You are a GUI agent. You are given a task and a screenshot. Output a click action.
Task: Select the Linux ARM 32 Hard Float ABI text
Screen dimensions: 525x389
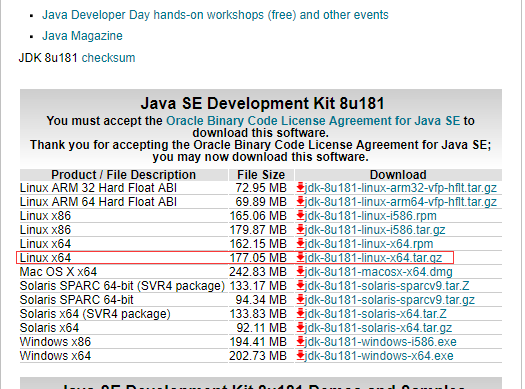98,188
